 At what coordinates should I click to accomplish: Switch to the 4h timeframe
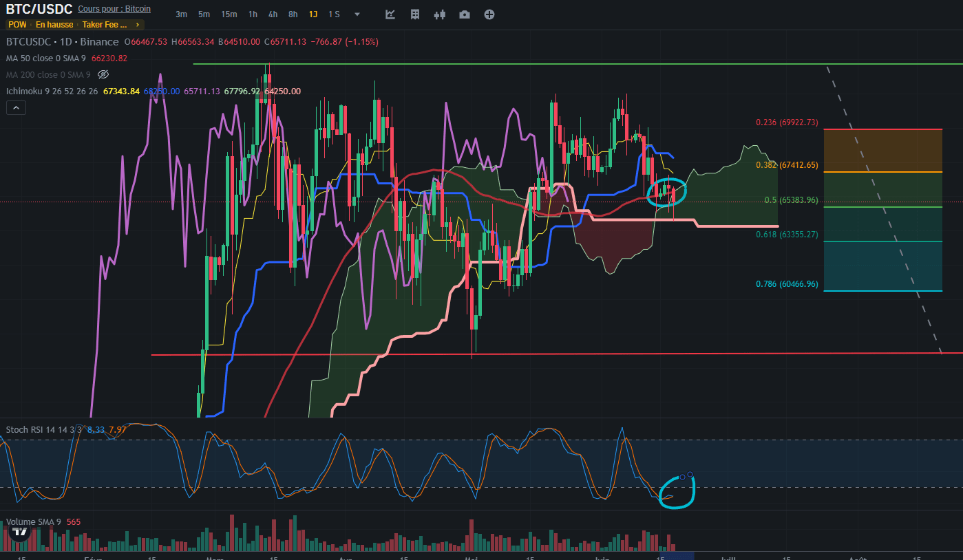(x=273, y=14)
